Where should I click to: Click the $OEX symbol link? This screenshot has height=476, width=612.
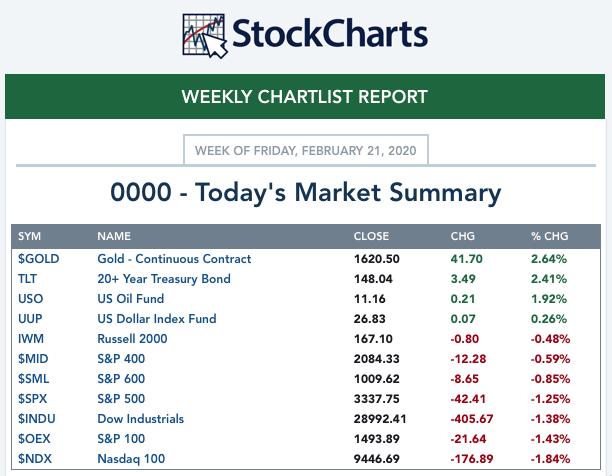[x=34, y=439]
